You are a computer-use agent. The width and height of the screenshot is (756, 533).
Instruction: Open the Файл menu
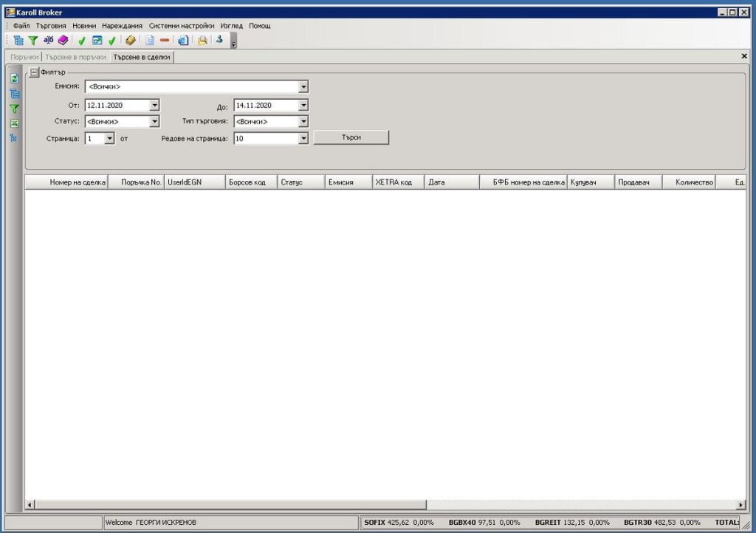coord(21,26)
